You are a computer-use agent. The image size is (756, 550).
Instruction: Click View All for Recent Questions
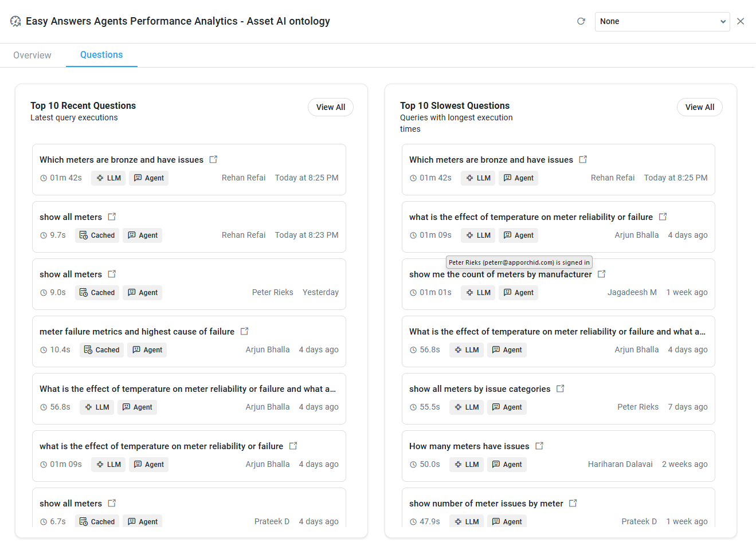(330, 107)
